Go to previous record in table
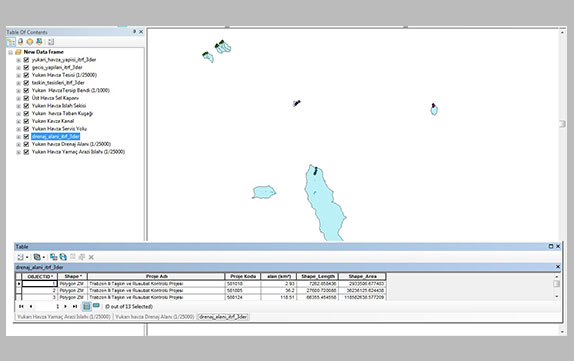This screenshot has width=574, height=361. tap(31, 306)
